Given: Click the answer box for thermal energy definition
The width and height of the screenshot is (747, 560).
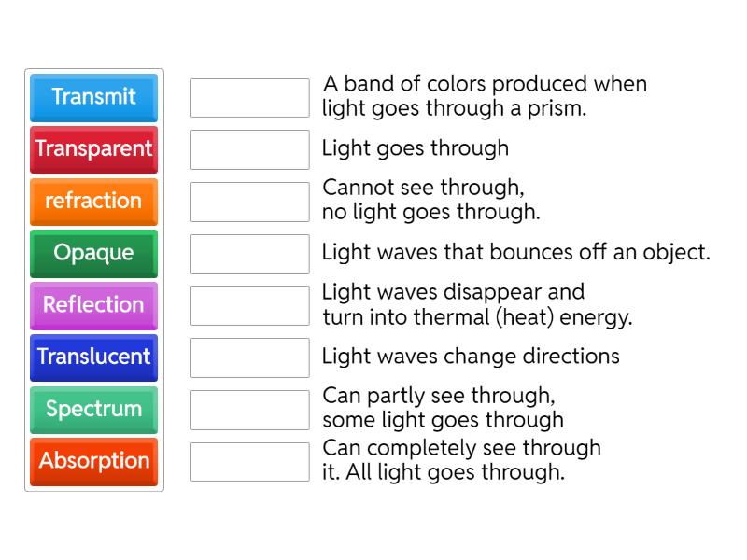Looking at the screenshot, I should pyautogui.click(x=249, y=304).
